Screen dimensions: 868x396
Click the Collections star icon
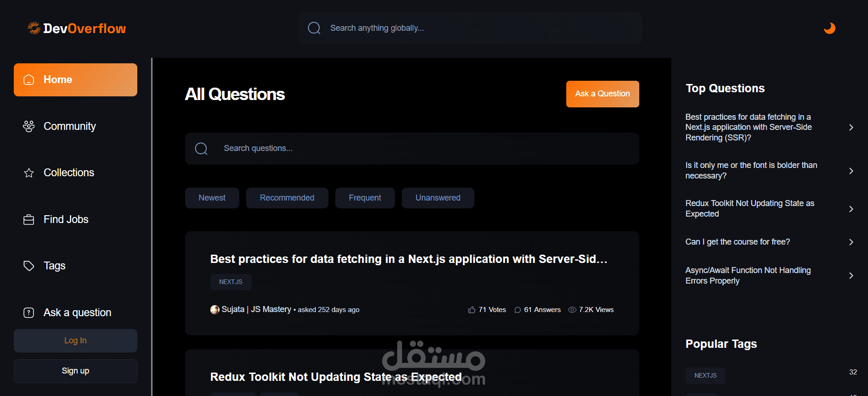pos(29,173)
